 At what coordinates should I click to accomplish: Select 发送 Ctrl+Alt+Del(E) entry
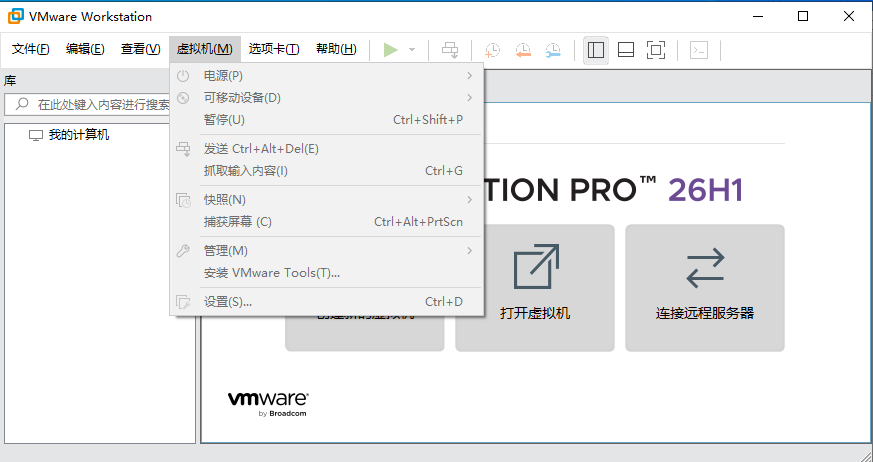[326, 149]
